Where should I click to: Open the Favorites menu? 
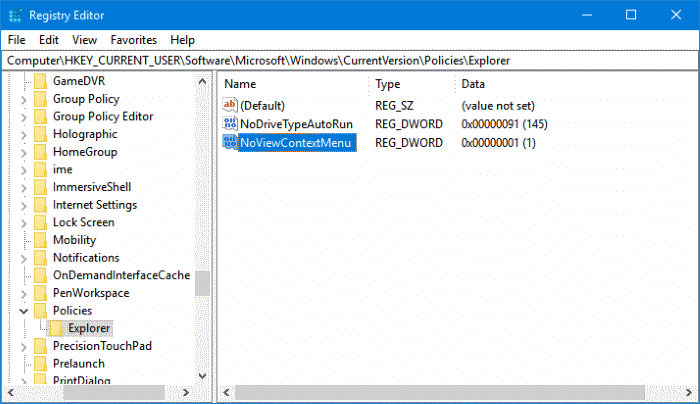point(133,40)
